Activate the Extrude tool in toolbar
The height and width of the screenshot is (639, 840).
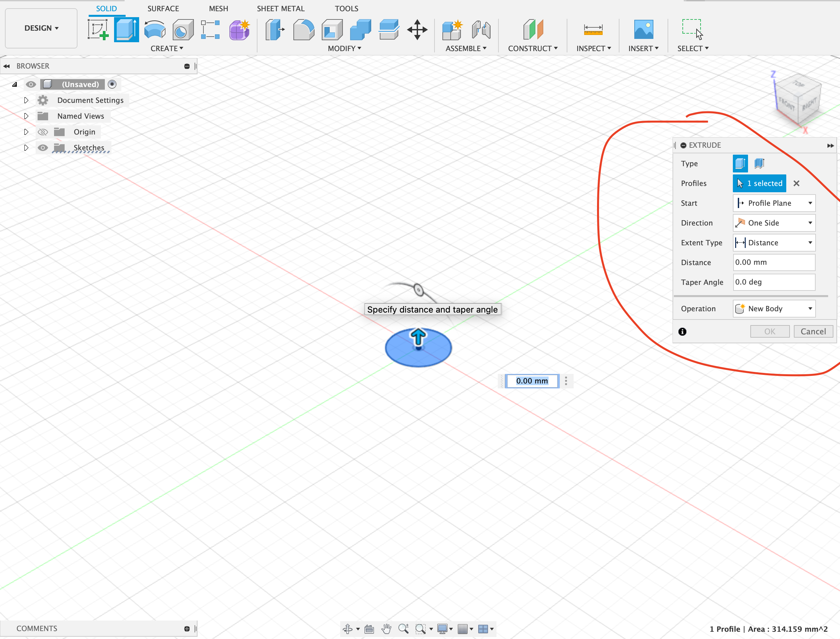[127, 29]
